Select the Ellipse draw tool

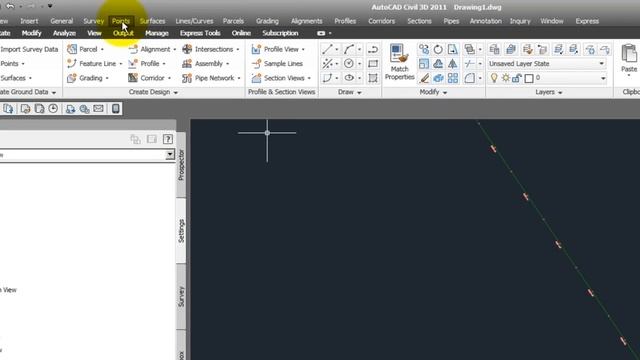[349, 78]
